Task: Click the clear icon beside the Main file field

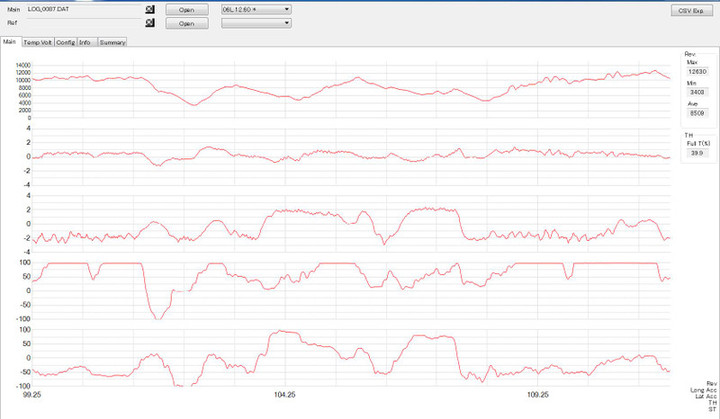Action: [x=149, y=9]
